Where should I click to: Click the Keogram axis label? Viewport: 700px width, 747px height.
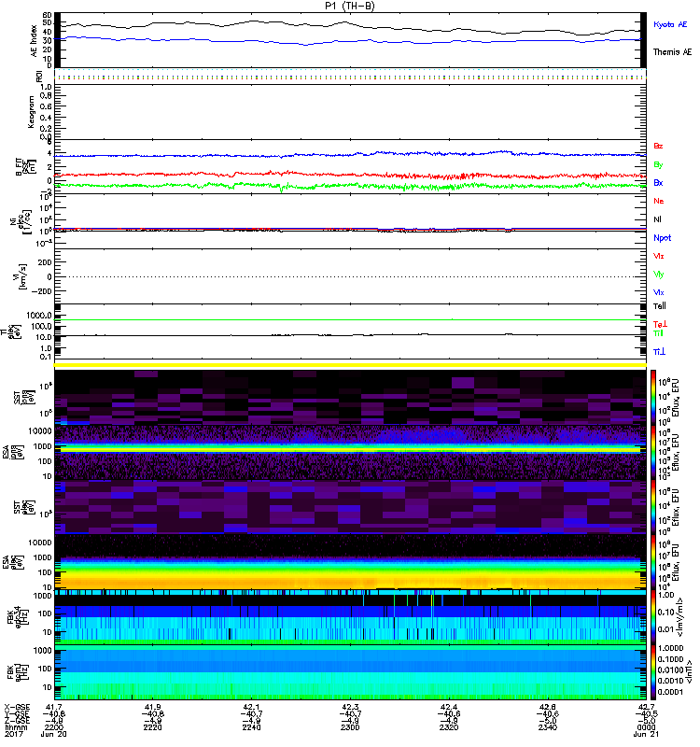[31, 112]
